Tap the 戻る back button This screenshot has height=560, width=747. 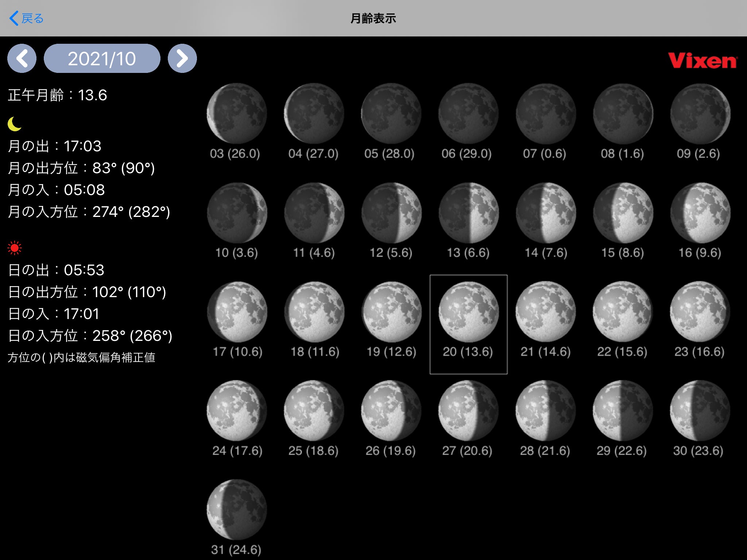pos(26,18)
